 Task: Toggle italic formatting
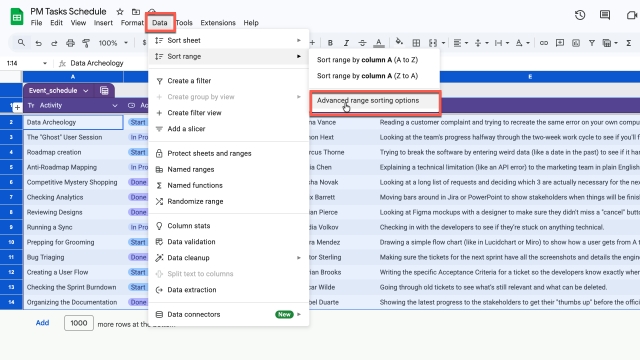[x=346, y=43]
